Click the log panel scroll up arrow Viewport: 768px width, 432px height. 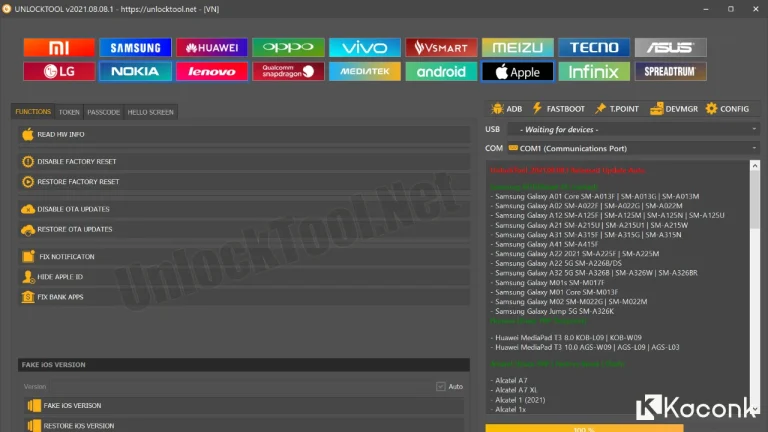(x=755, y=166)
